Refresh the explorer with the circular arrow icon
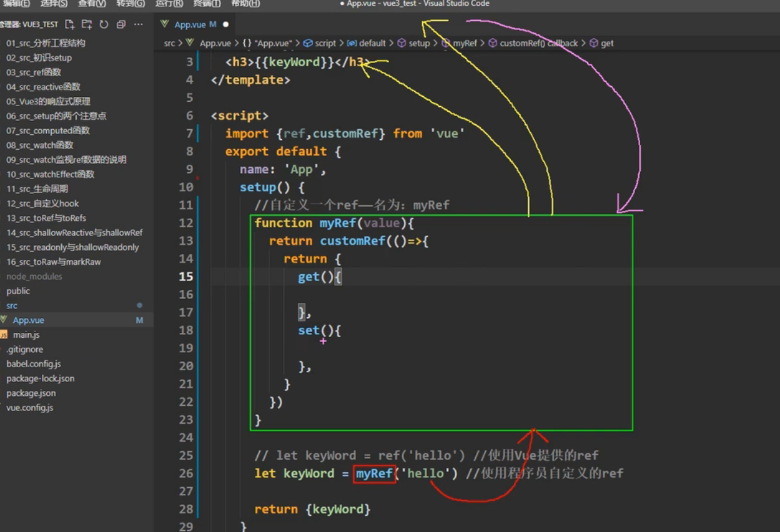Image resolution: width=780 pixels, height=532 pixels. [x=104, y=24]
